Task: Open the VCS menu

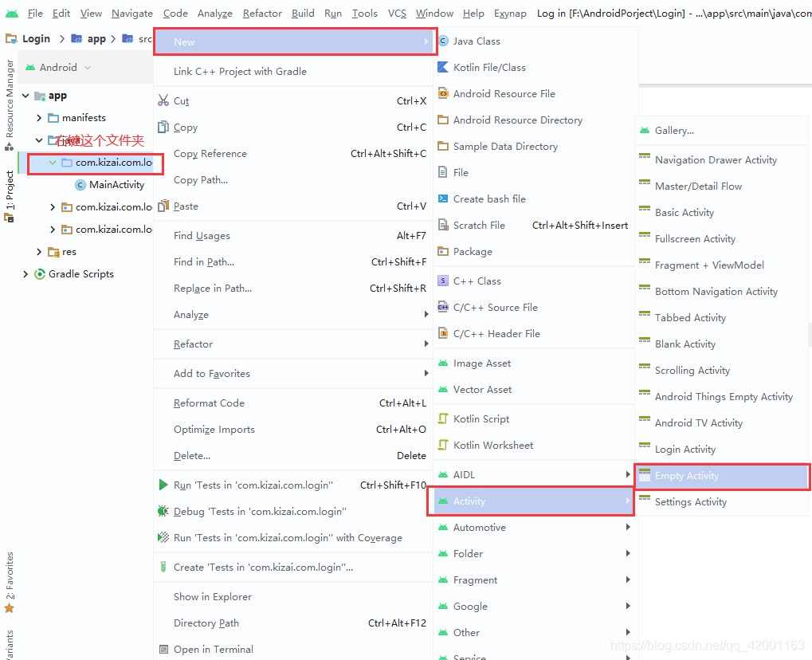Action: [x=397, y=13]
